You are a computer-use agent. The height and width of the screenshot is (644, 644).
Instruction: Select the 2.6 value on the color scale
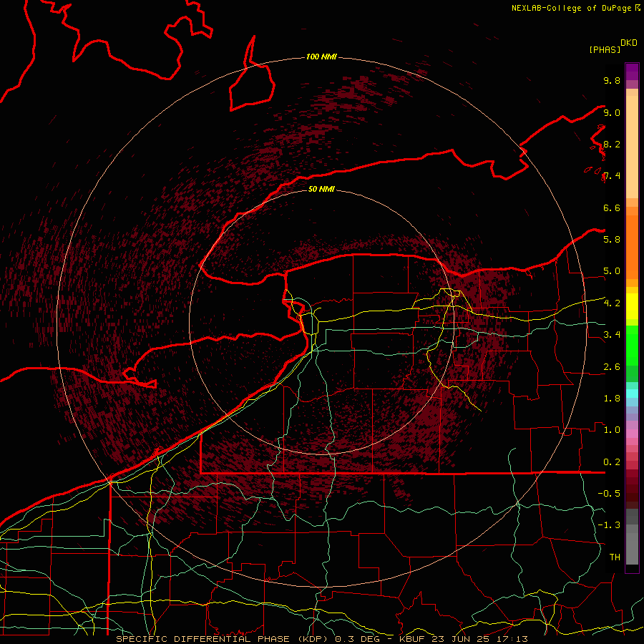tap(612, 367)
